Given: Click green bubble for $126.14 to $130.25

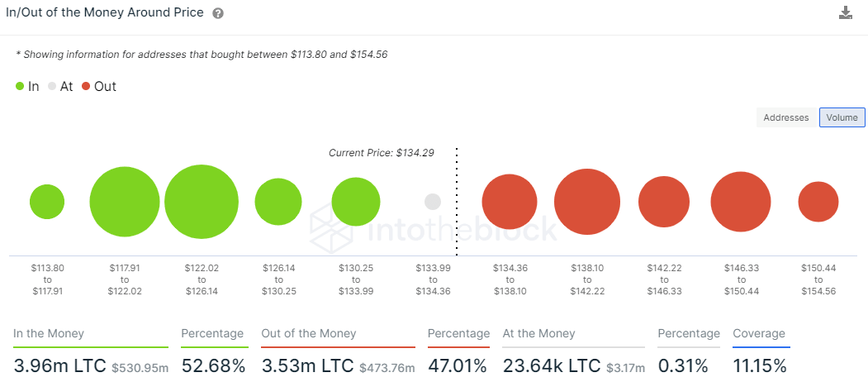Looking at the screenshot, I should pos(278,202).
